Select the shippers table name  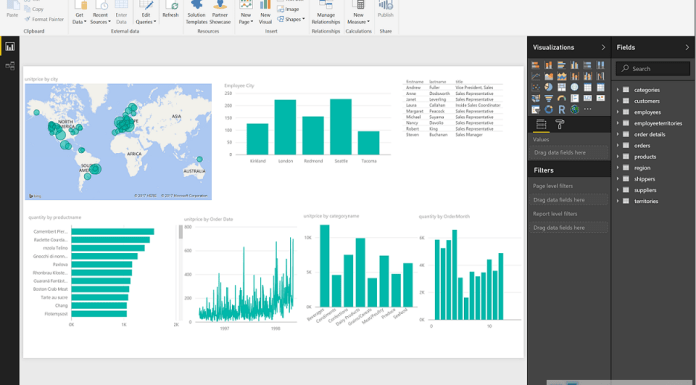pos(645,179)
